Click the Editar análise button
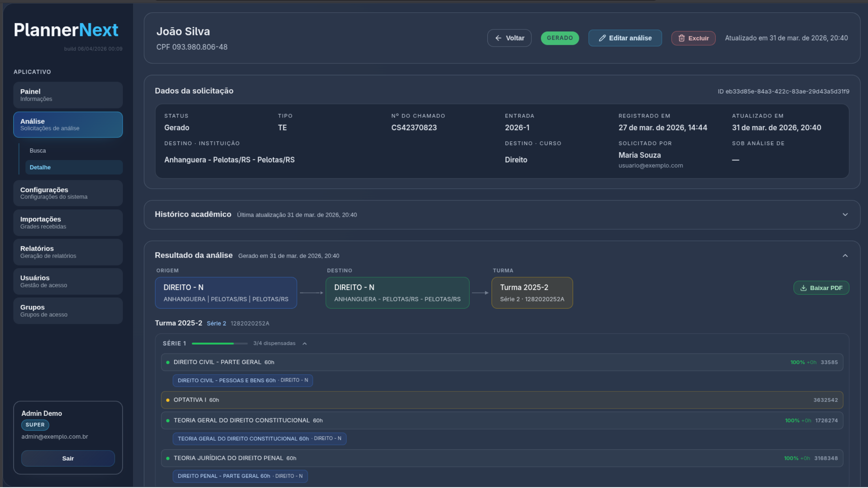The height and width of the screenshot is (488, 868). click(625, 38)
